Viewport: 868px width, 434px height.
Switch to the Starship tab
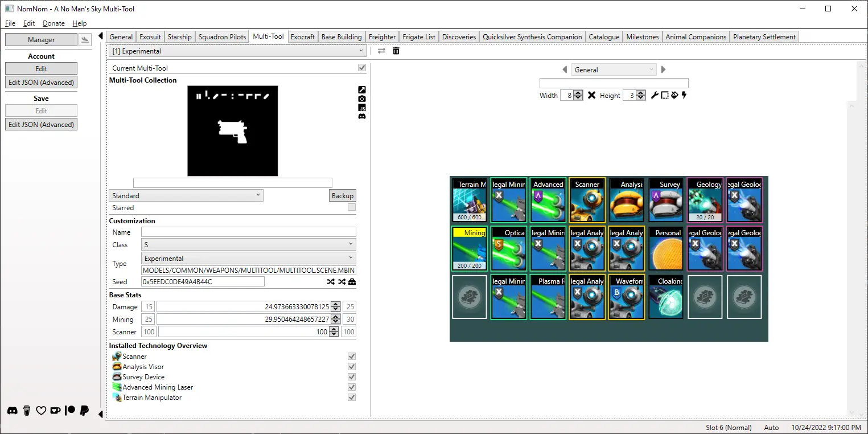click(179, 37)
